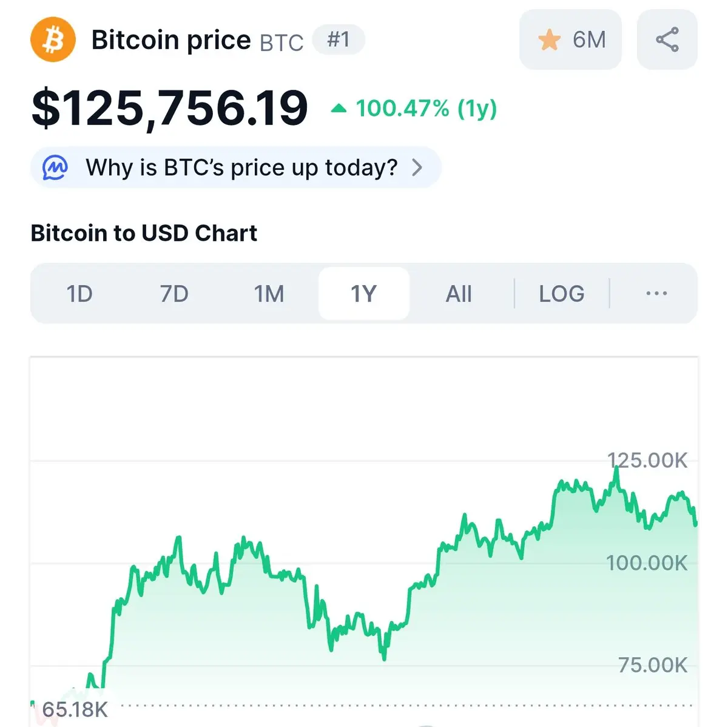Tap the star watchlist icon
Image resolution: width=728 pixels, height=727 pixels.
[x=549, y=40]
